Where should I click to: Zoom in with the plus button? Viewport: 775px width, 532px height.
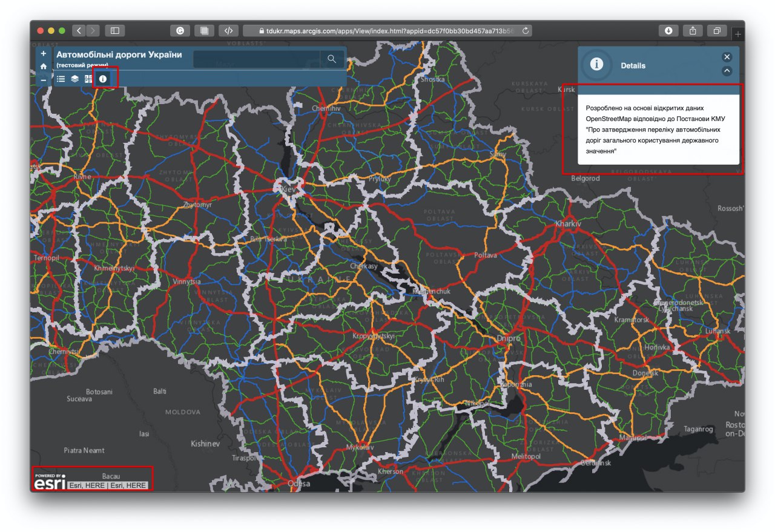44,54
